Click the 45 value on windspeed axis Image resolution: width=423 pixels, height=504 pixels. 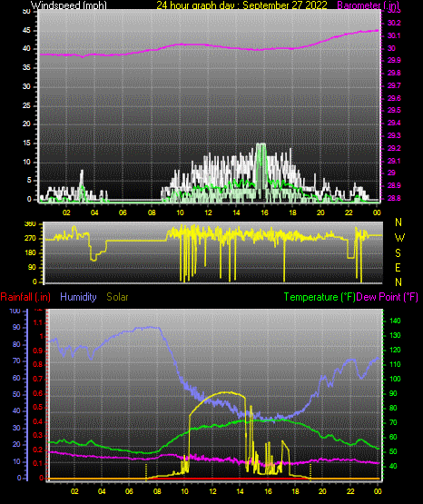point(26,31)
